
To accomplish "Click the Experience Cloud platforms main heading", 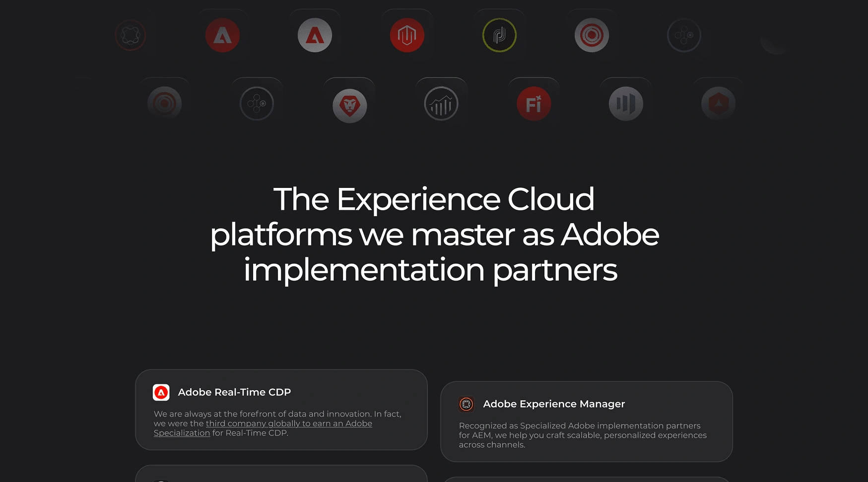I will [434, 234].
